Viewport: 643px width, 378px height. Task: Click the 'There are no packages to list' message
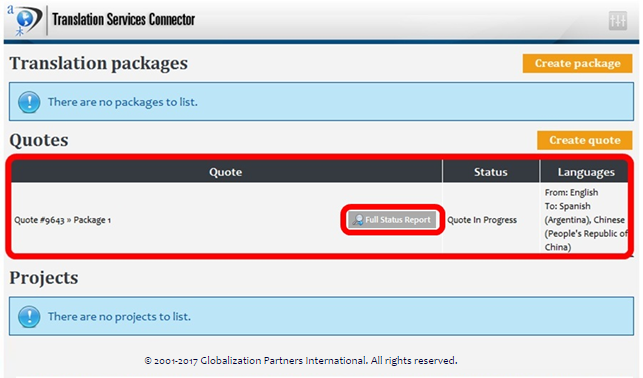click(x=123, y=102)
